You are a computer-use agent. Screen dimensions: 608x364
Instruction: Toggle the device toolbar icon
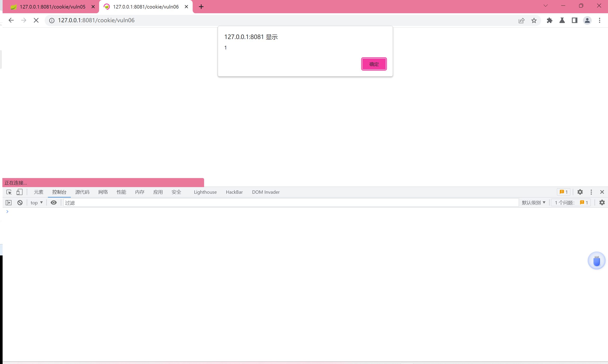pyautogui.click(x=19, y=192)
